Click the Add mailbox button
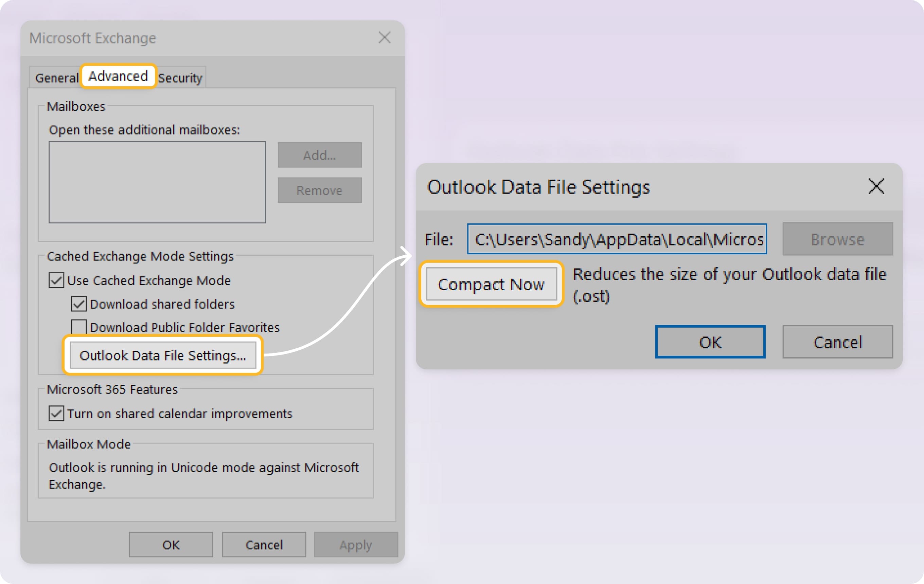This screenshot has width=924, height=584. [320, 155]
